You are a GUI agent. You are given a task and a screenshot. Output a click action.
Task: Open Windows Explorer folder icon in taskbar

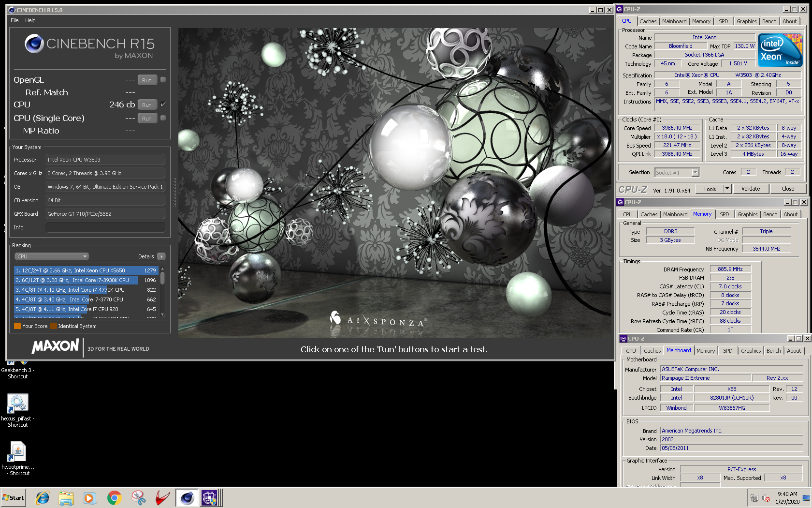coord(66,498)
